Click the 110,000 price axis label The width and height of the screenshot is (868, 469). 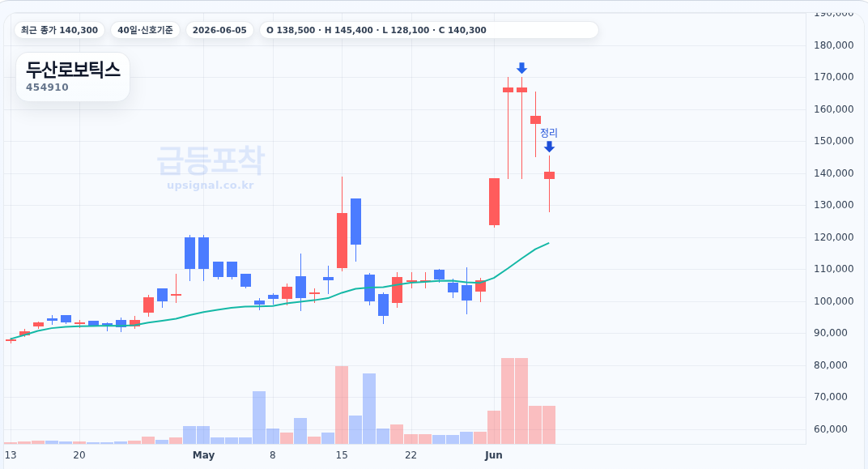pos(834,269)
